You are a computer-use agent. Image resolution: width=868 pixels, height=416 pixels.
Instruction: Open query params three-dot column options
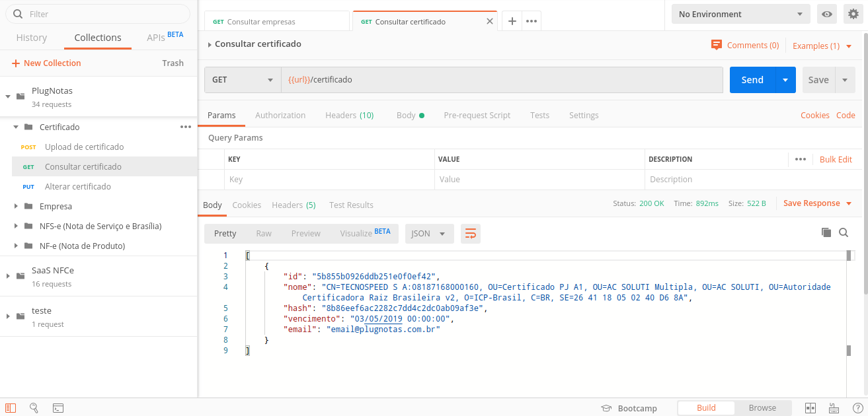pos(801,159)
